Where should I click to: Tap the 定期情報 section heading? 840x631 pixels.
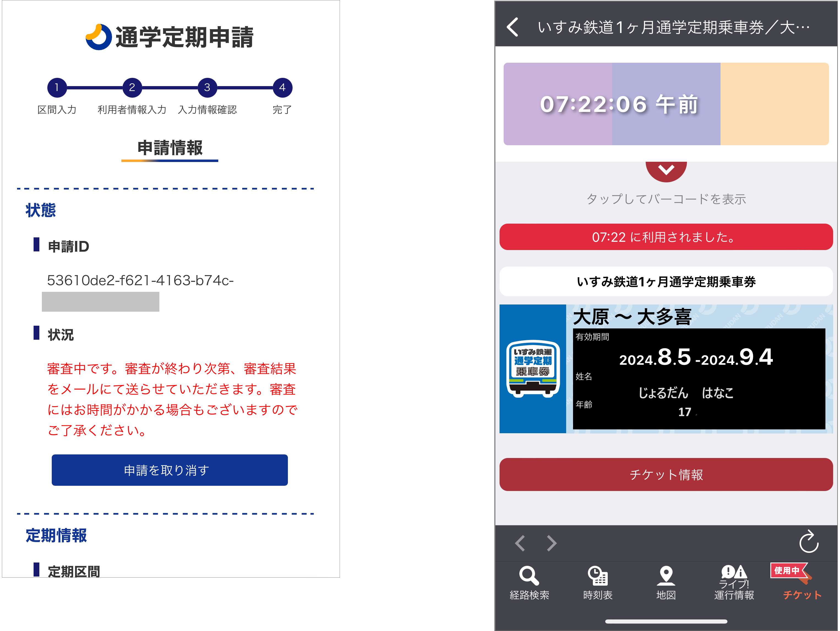[56, 535]
